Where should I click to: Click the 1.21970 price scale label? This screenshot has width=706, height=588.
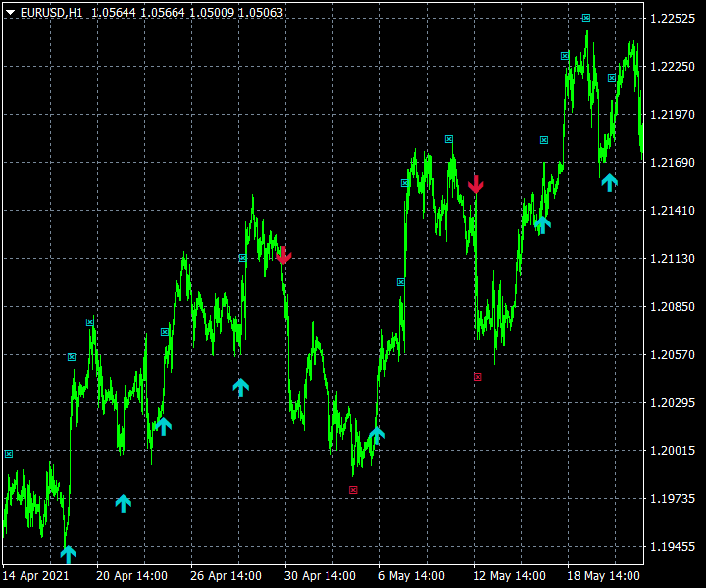[x=673, y=115]
